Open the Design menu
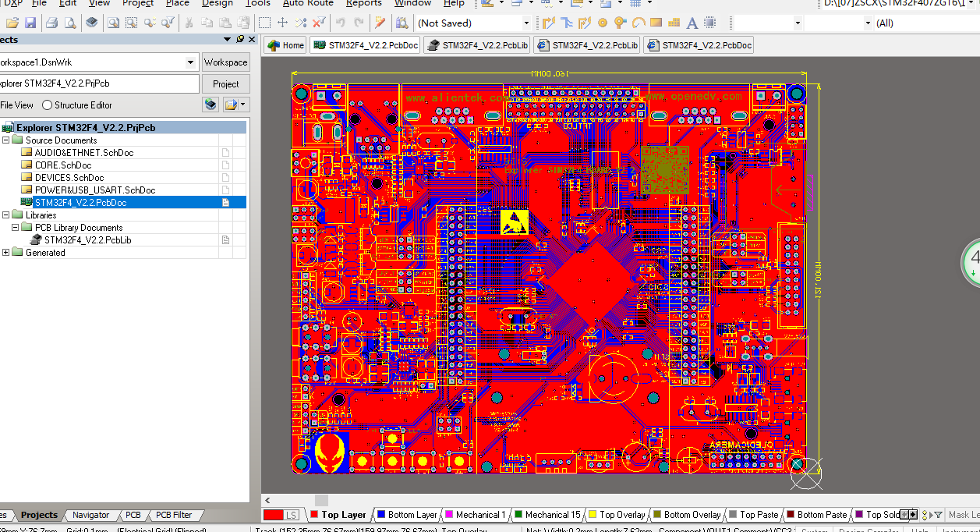 coord(218,3)
